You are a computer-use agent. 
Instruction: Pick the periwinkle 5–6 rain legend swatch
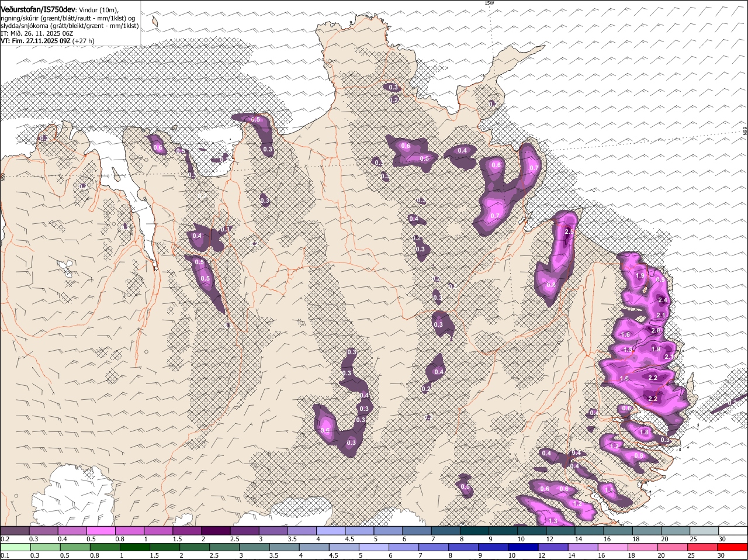(x=374, y=547)
